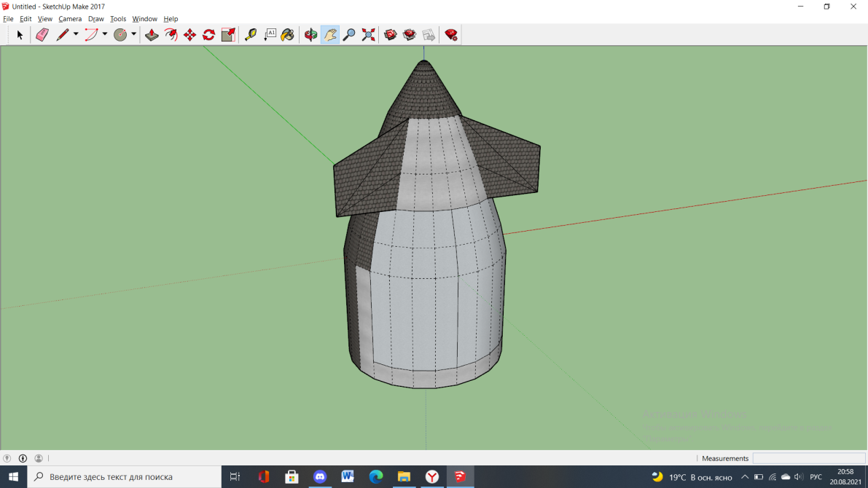This screenshot has width=868, height=488.
Task: Open the Window menu
Action: (x=144, y=19)
